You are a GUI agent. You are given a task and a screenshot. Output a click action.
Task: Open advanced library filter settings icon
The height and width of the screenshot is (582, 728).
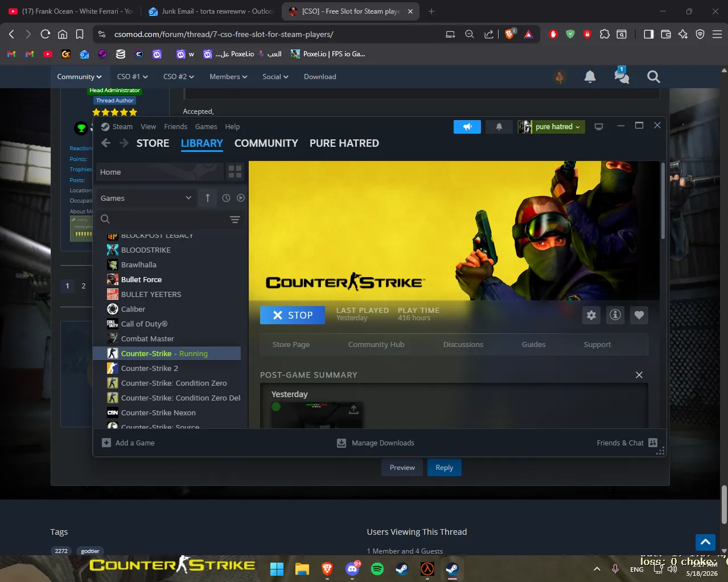pyautogui.click(x=235, y=220)
